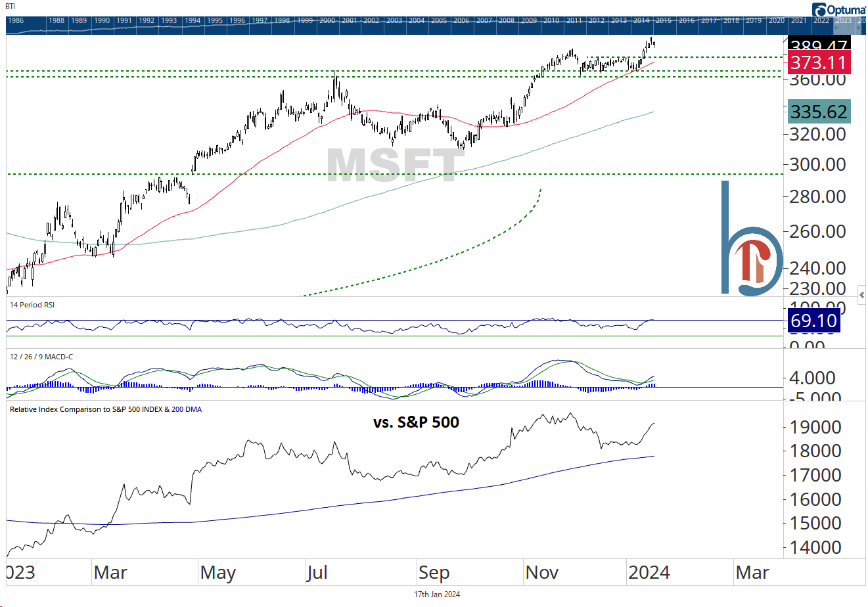Jump to 2015 on the year timeline
The image size is (868, 607).
point(664,20)
